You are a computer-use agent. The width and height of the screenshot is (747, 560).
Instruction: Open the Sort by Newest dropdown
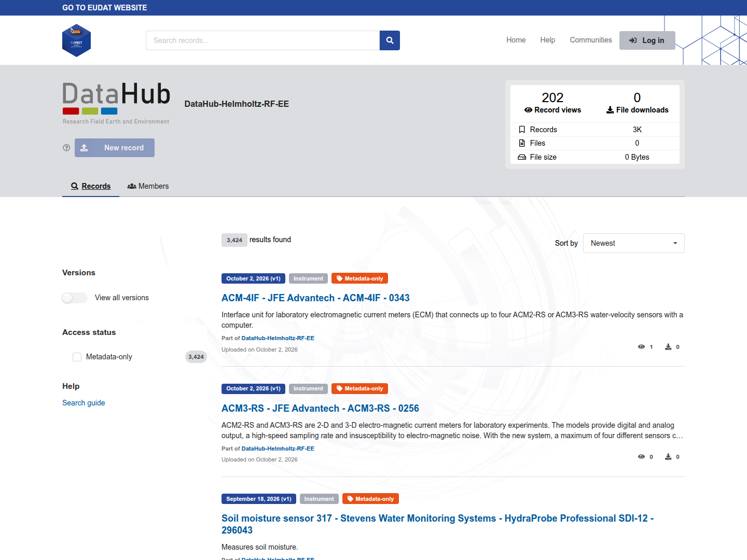(x=634, y=243)
